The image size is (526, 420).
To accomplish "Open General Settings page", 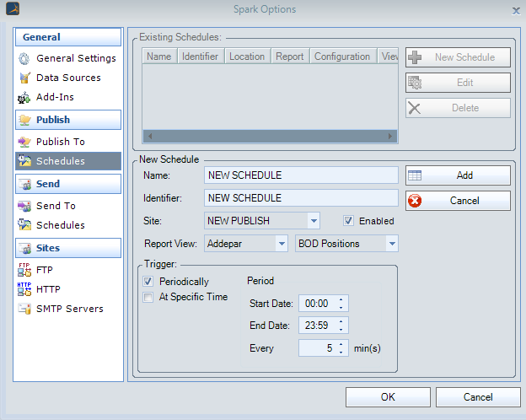I will (x=68, y=58).
